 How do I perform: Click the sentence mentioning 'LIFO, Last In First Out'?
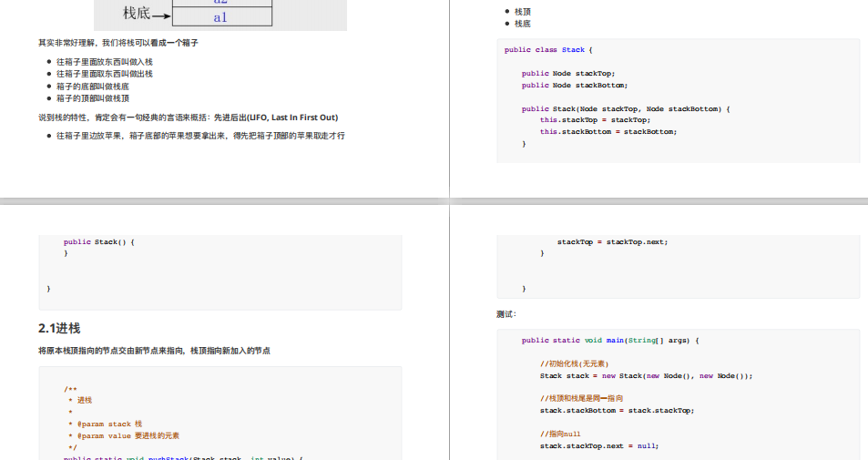(189, 118)
